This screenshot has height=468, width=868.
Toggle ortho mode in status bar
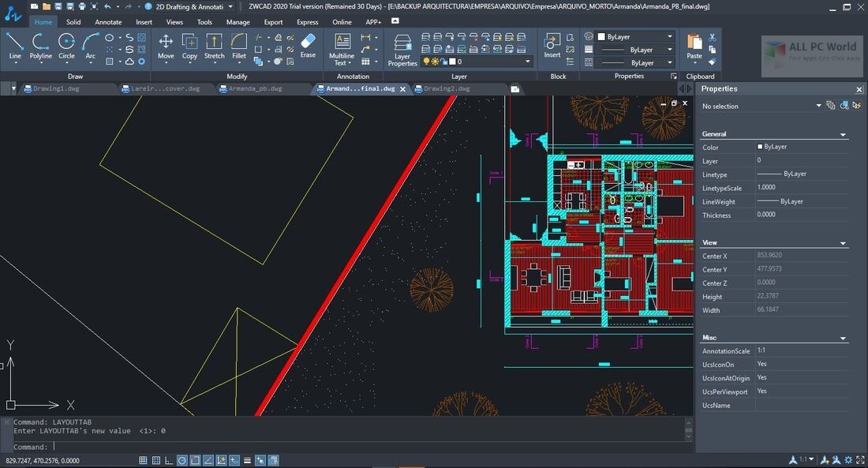tap(169, 460)
